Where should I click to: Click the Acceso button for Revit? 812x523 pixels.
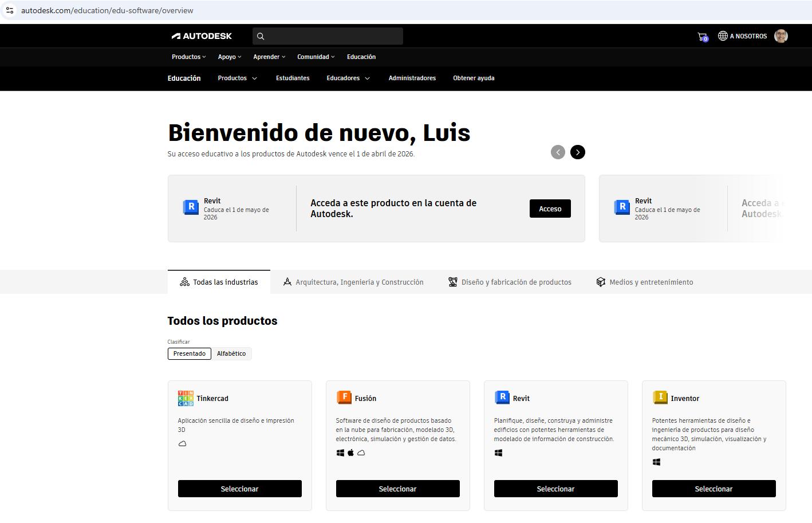pos(550,209)
